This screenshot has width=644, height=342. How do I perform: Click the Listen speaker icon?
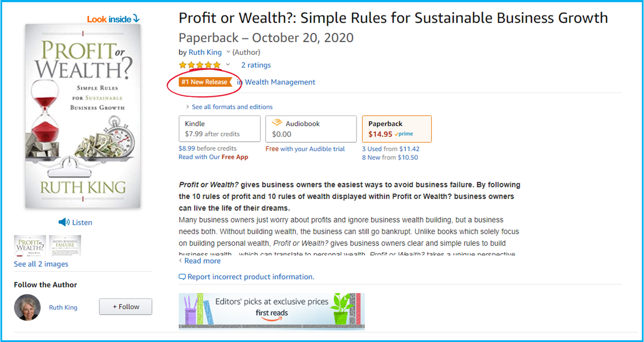coord(64,222)
